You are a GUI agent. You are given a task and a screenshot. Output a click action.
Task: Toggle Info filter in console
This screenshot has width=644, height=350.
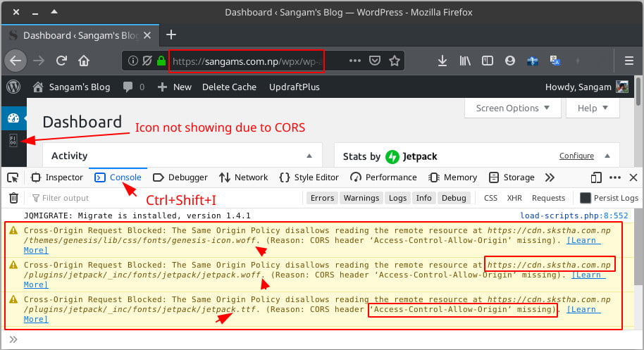tap(423, 198)
